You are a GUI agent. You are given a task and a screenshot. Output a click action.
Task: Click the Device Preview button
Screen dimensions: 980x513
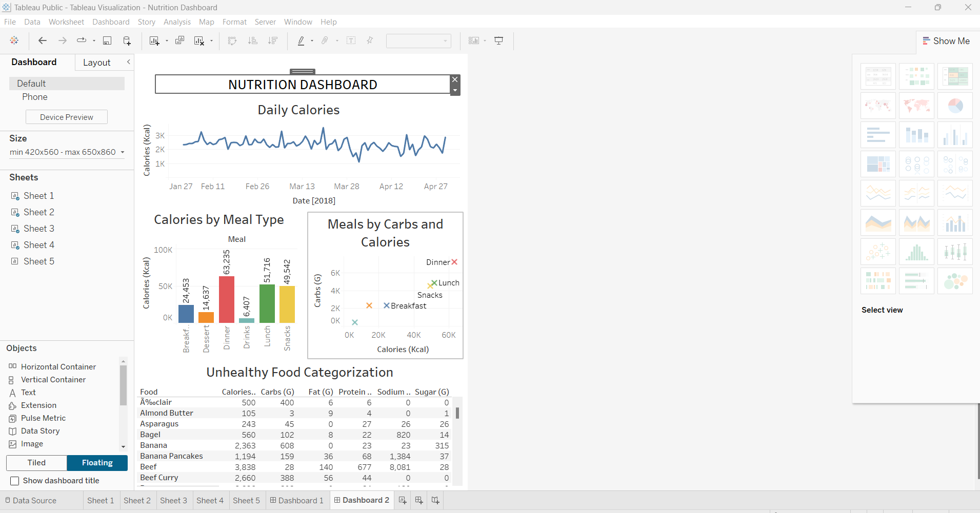[67, 117]
